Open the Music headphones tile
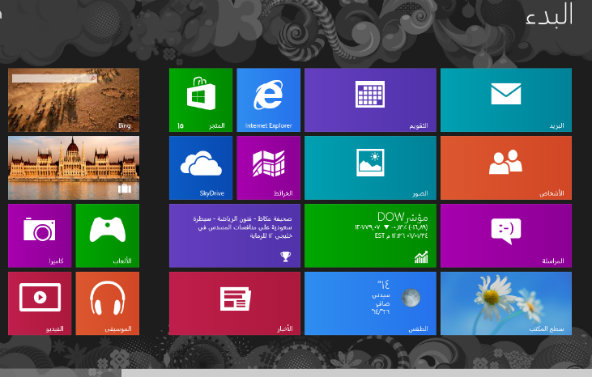This screenshot has width=592, height=377. point(108,303)
